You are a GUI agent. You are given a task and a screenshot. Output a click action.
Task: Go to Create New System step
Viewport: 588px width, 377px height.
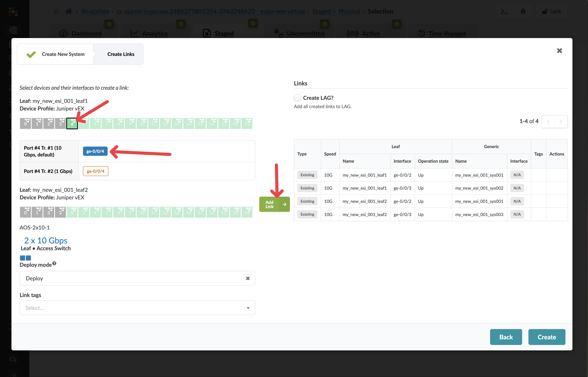point(63,54)
